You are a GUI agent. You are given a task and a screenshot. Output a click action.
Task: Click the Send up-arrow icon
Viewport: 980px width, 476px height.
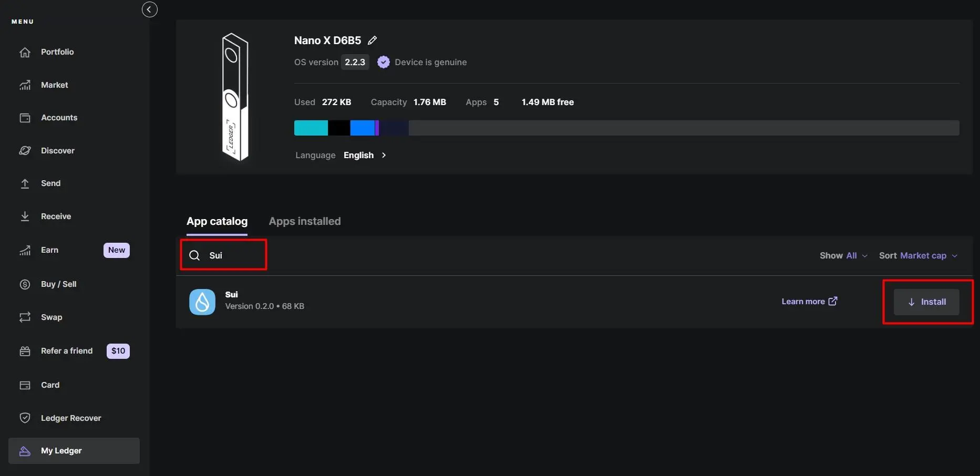pyautogui.click(x=25, y=183)
